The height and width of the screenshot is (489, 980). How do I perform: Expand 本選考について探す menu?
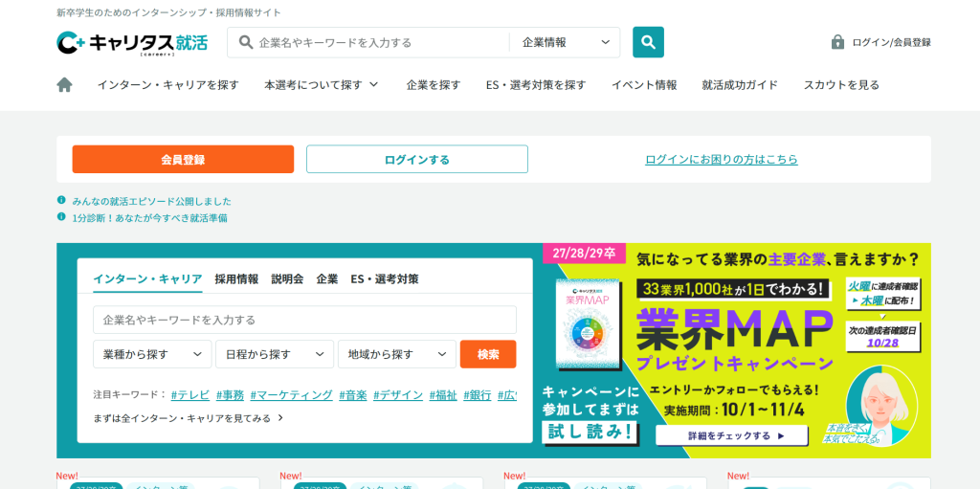tap(322, 84)
